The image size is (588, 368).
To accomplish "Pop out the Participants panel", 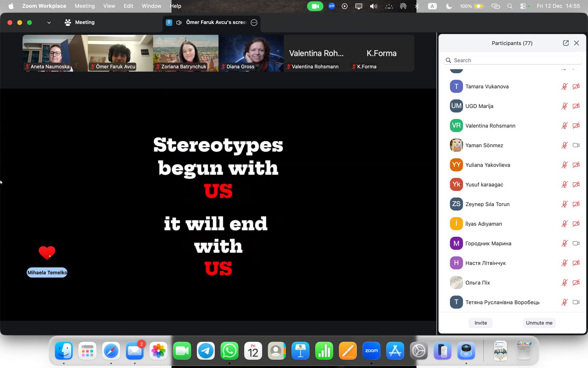I will [x=566, y=43].
